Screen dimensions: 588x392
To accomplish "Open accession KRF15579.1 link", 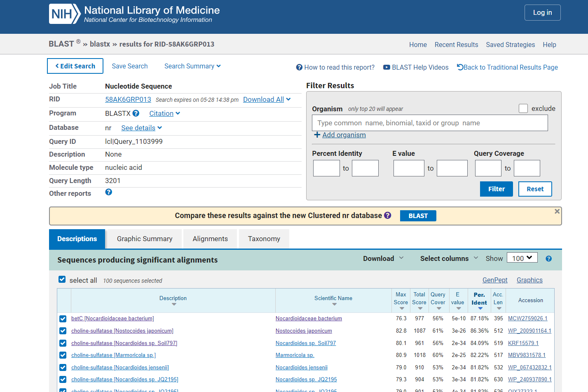I will (523, 343).
